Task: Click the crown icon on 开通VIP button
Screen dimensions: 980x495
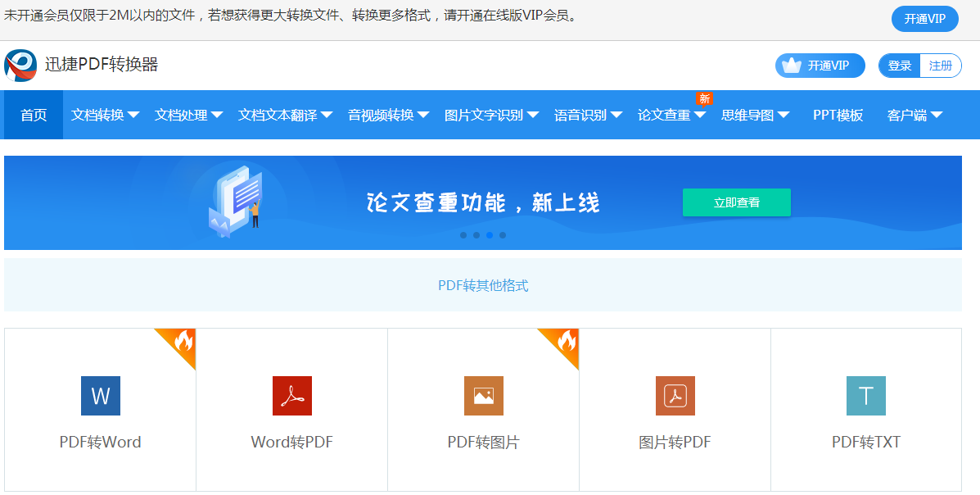Action: tap(791, 66)
